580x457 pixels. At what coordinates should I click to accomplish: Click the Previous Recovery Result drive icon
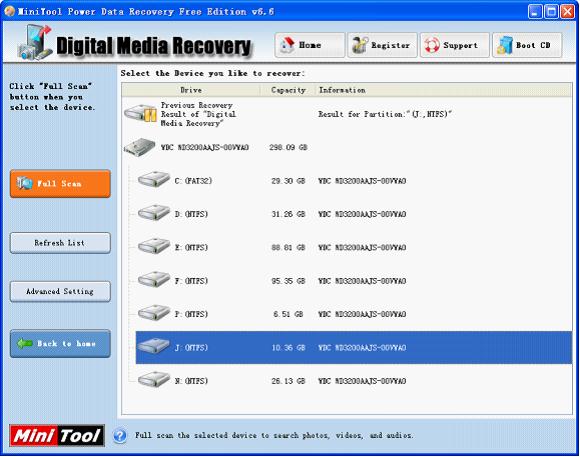click(140, 113)
